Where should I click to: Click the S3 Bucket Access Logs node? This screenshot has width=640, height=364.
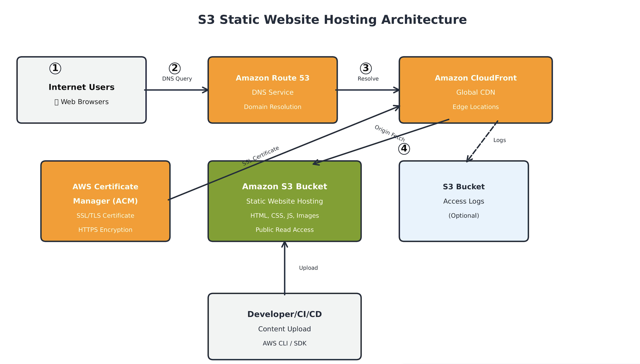click(x=464, y=201)
